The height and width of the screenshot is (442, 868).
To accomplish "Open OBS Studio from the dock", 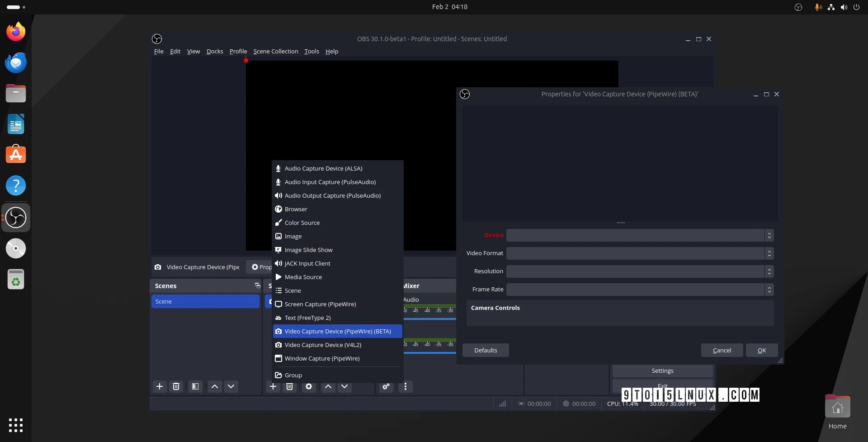I will (x=16, y=218).
